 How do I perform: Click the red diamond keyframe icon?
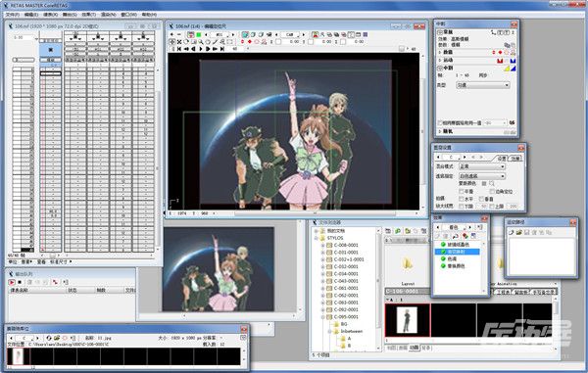(249, 41)
